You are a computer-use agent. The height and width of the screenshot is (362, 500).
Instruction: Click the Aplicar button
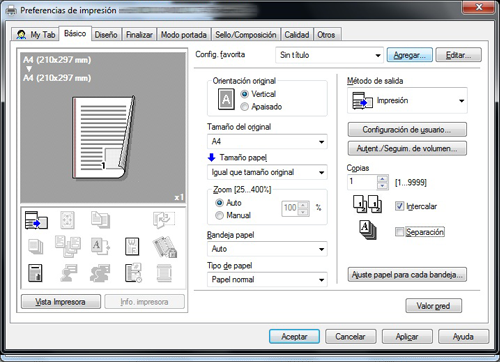407,337
